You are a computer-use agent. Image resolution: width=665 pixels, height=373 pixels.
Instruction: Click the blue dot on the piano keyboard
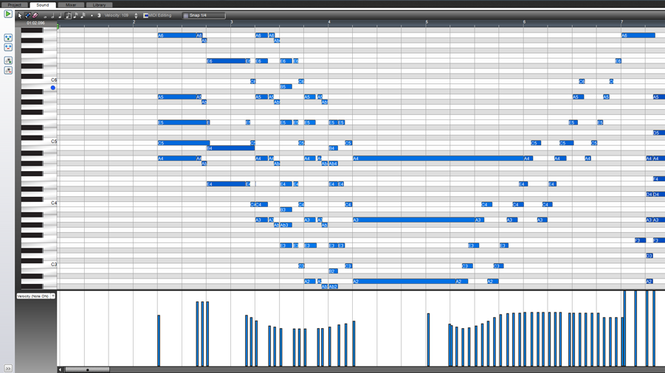click(x=53, y=88)
